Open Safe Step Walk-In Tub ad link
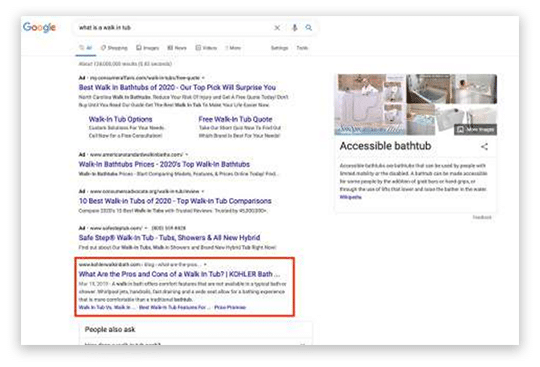This screenshot has height=367, width=540. point(169,238)
